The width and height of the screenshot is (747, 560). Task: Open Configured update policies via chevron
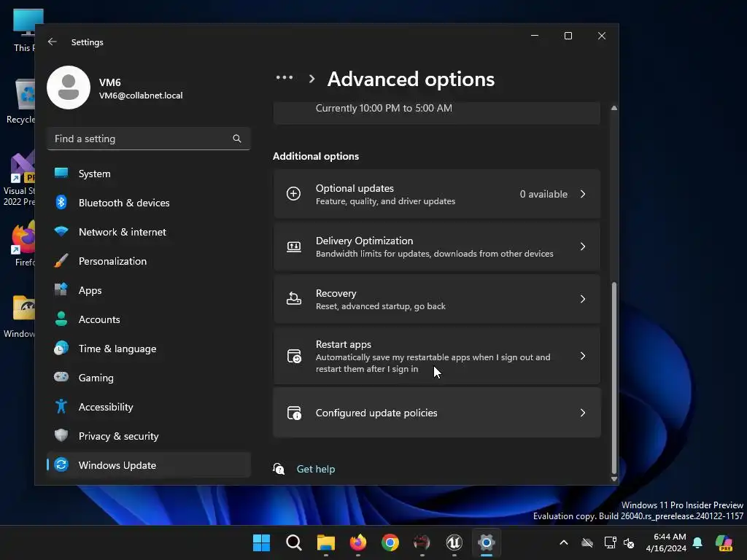pyautogui.click(x=583, y=413)
